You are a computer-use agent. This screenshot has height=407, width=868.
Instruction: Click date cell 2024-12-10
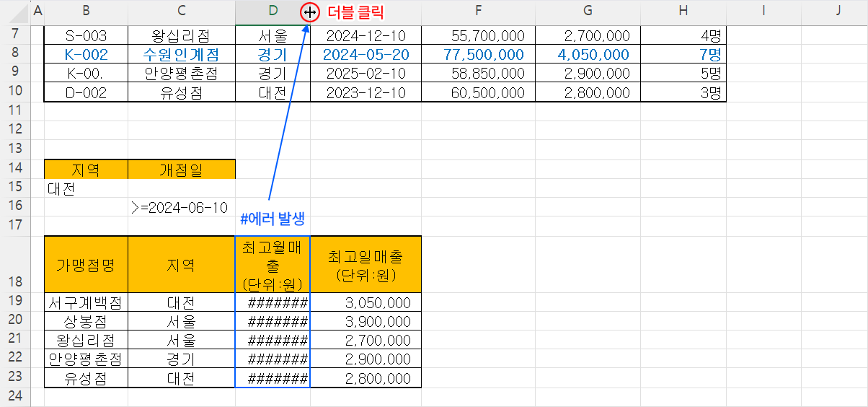pos(366,35)
